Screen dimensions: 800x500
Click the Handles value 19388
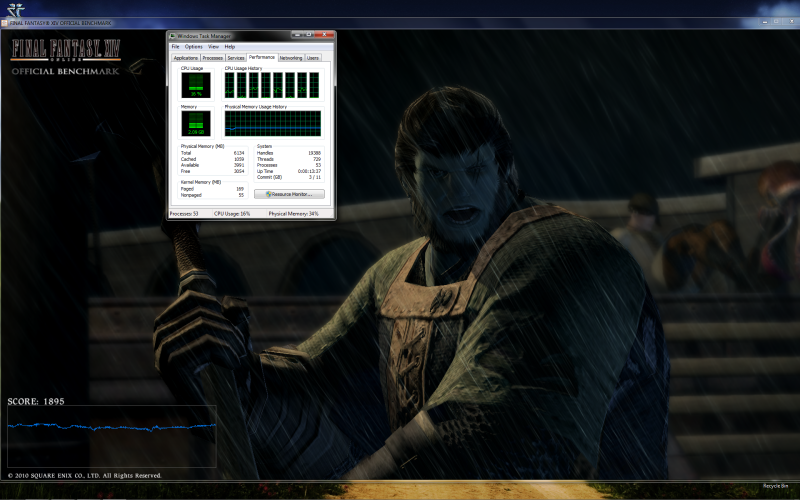314,153
